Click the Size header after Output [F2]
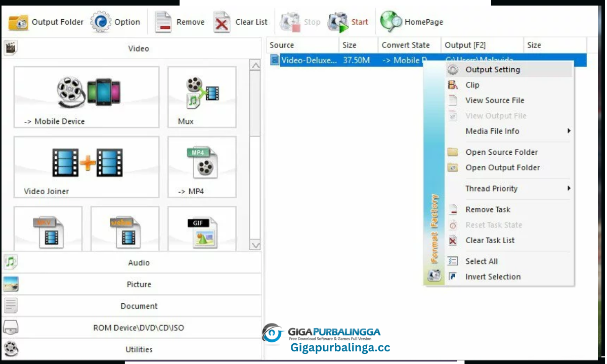607x364 pixels. pyautogui.click(x=555, y=45)
